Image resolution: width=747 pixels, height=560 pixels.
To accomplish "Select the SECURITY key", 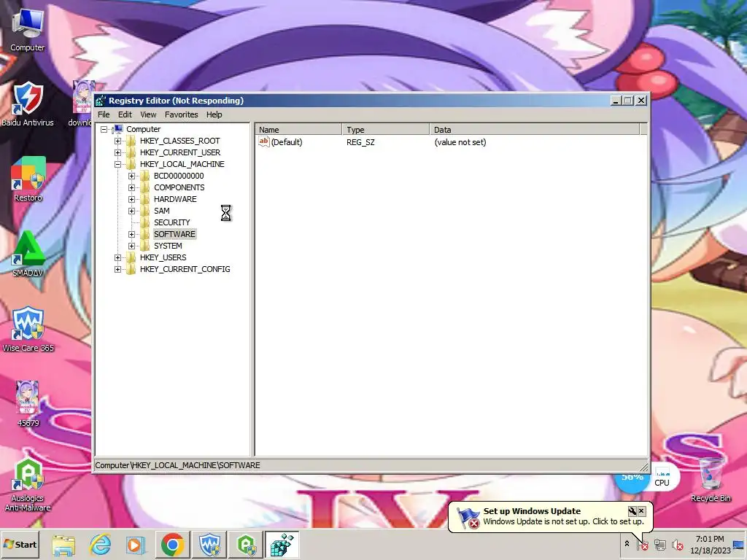I will pos(171,222).
